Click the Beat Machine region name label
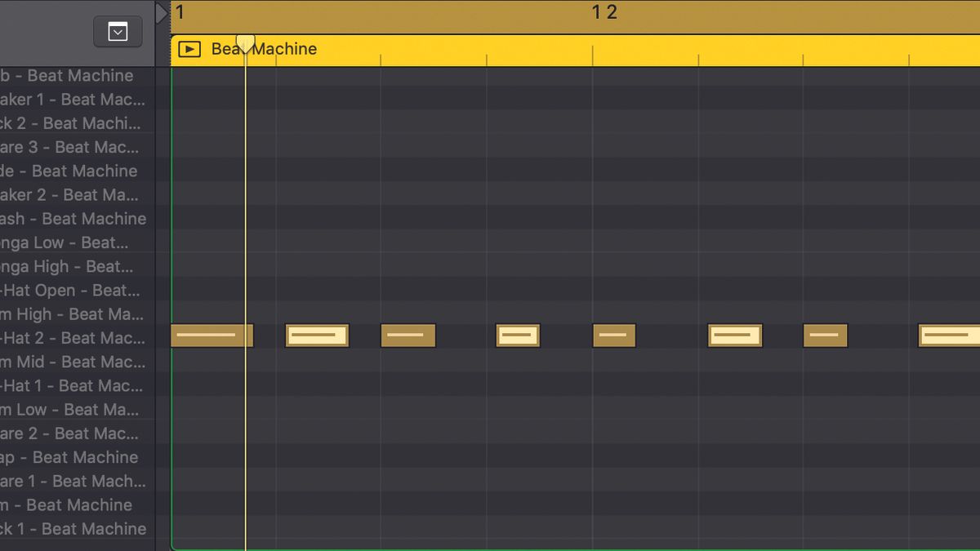 263,49
